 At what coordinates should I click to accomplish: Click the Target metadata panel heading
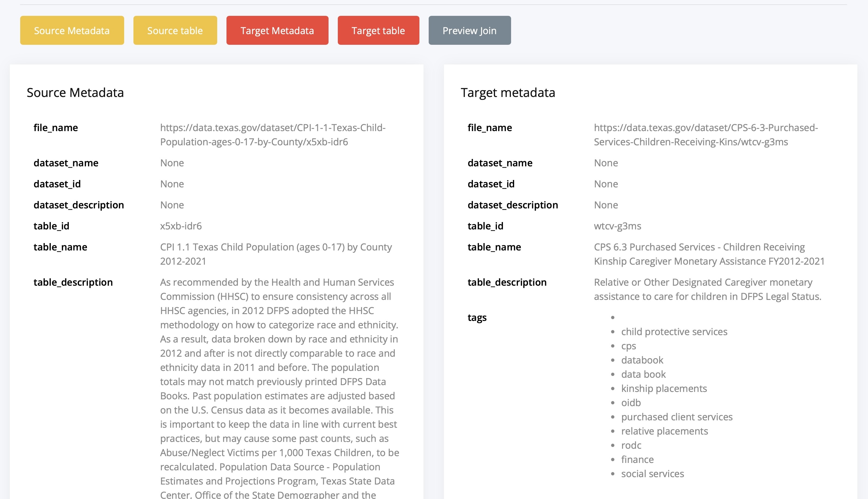[x=508, y=93]
